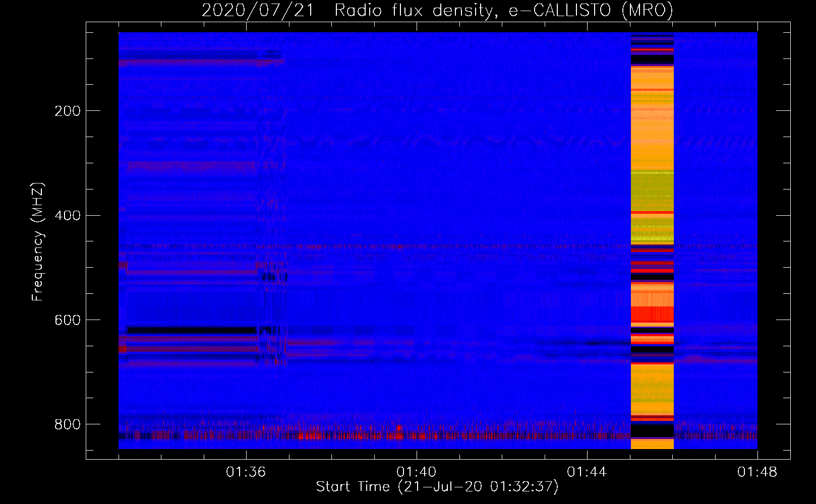816x504 pixels.
Task: Click the 400 frequency tick label
Action: click(x=68, y=216)
